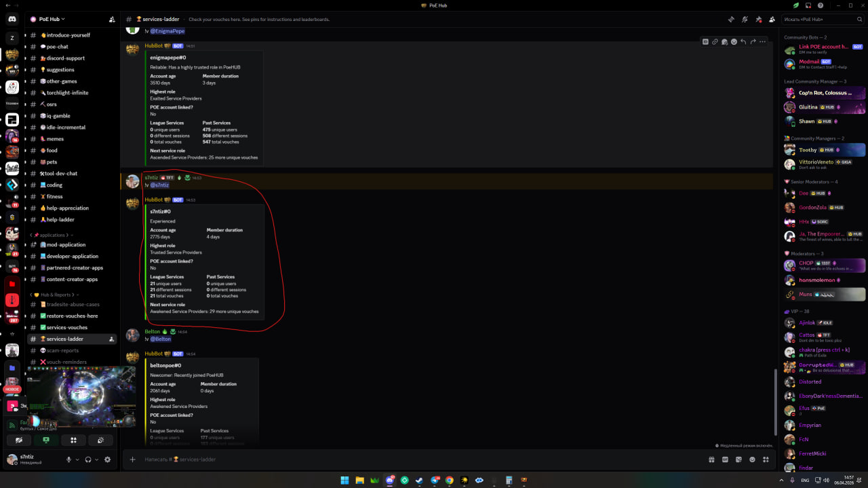Click the PoE Hub search field

[x=823, y=20]
